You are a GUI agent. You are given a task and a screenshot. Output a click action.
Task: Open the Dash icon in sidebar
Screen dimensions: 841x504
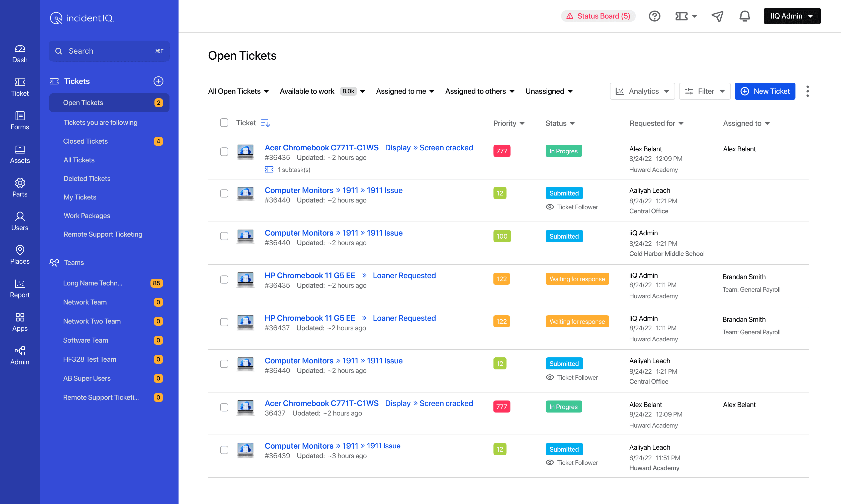click(20, 49)
